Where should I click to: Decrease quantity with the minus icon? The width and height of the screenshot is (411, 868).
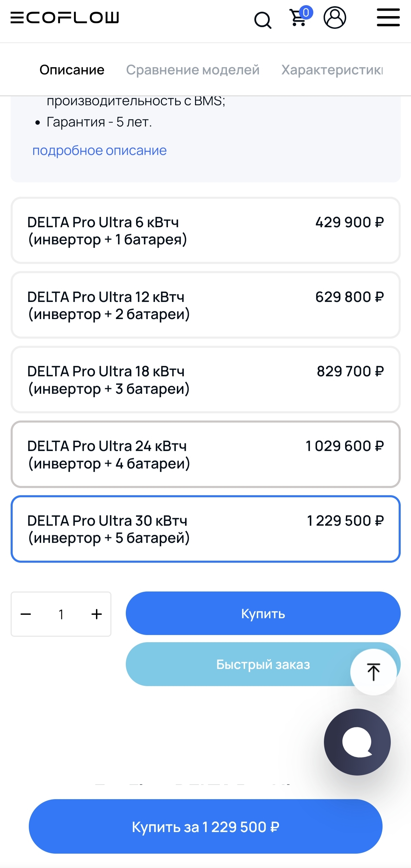tap(26, 614)
